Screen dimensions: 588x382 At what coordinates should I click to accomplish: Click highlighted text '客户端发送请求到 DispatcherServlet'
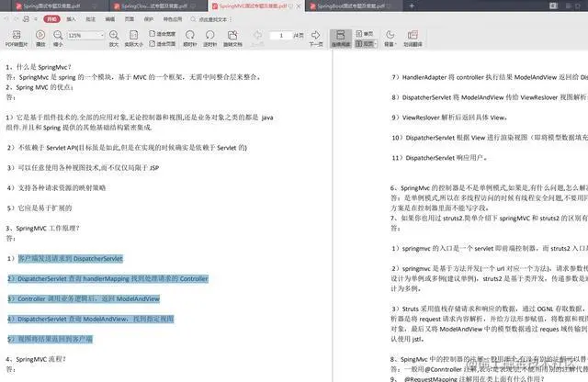point(71,258)
